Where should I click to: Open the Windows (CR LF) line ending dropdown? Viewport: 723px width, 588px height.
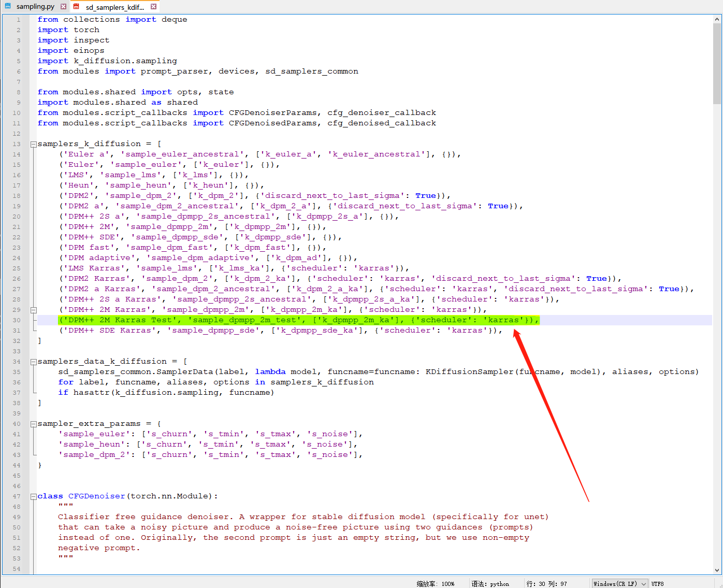[x=620, y=583]
